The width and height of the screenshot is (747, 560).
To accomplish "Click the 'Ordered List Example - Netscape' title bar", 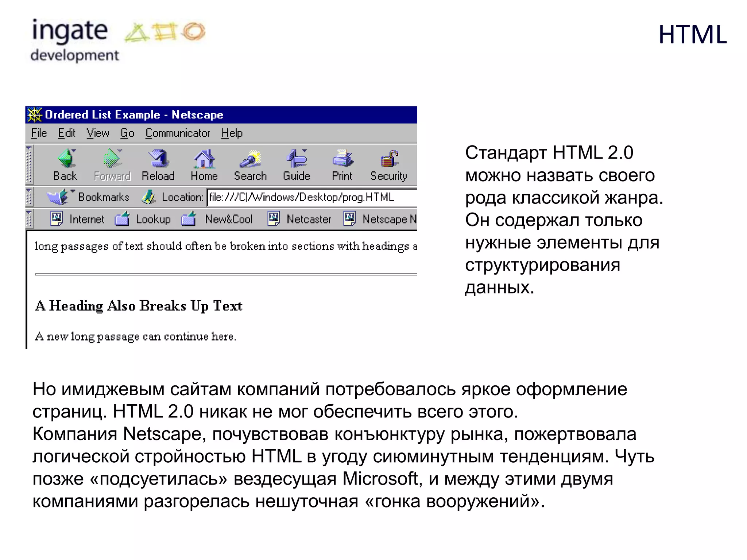I will coord(221,115).
